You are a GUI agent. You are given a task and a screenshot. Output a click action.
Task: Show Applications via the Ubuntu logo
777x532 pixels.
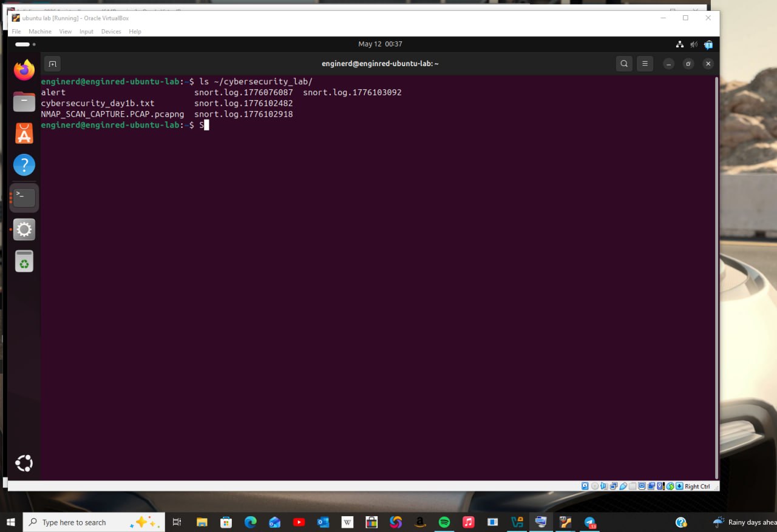(24, 463)
